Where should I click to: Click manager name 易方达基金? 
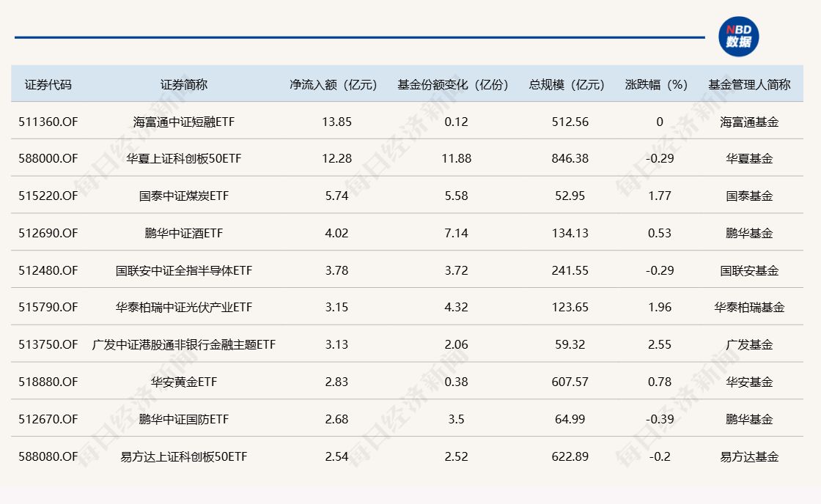[749, 456]
